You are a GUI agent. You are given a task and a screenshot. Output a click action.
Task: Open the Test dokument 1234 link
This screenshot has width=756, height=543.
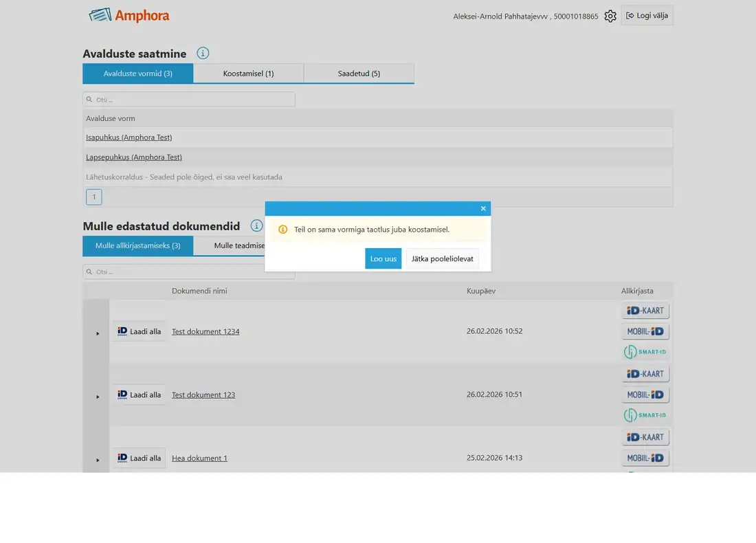click(x=205, y=331)
